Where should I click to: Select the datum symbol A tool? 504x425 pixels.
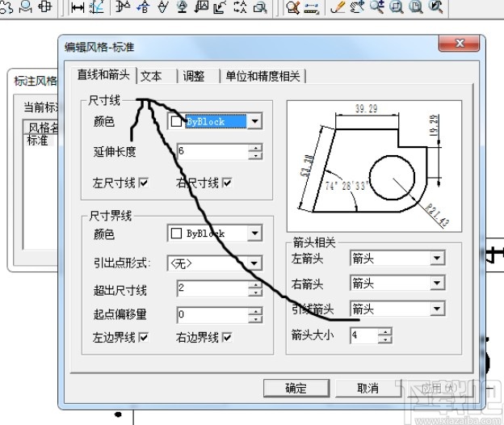tap(183, 7)
